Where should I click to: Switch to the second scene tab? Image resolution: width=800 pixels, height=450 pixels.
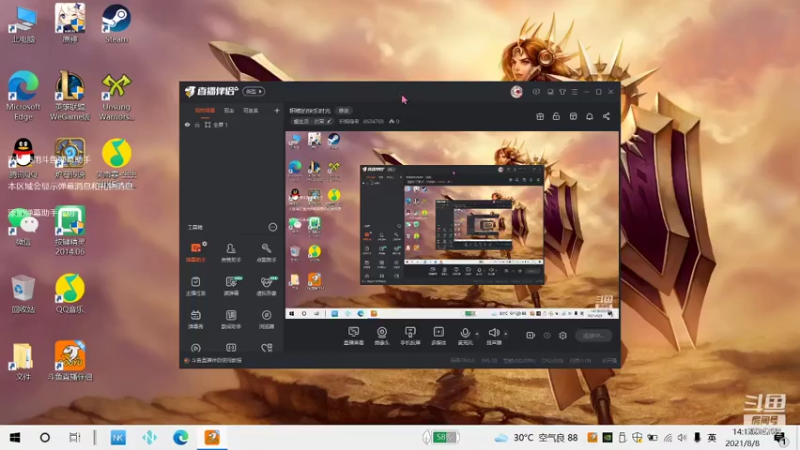click(x=229, y=110)
